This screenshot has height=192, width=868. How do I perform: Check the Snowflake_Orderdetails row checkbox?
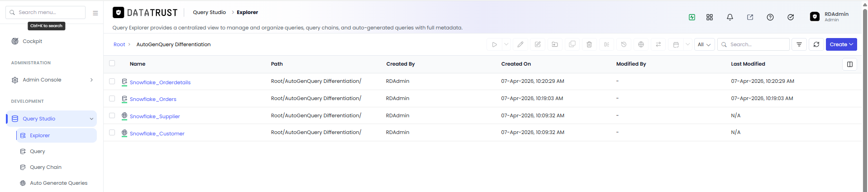[x=112, y=81]
